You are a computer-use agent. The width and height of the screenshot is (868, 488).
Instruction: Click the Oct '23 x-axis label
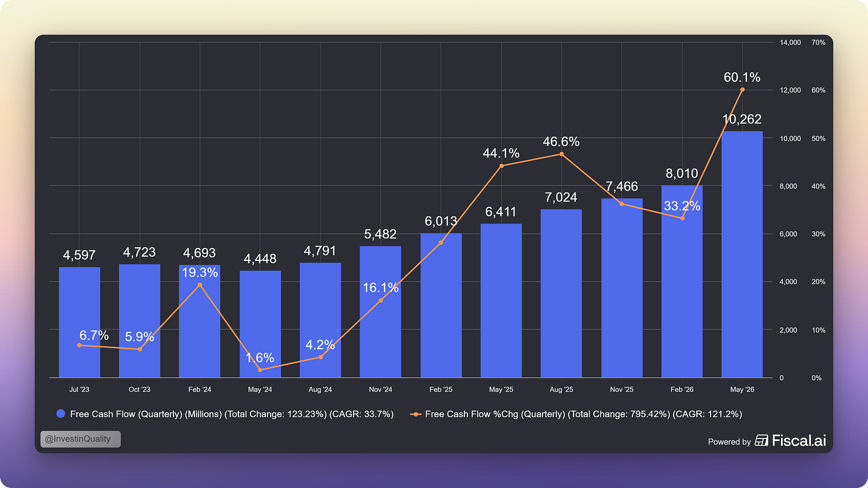point(139,389)
